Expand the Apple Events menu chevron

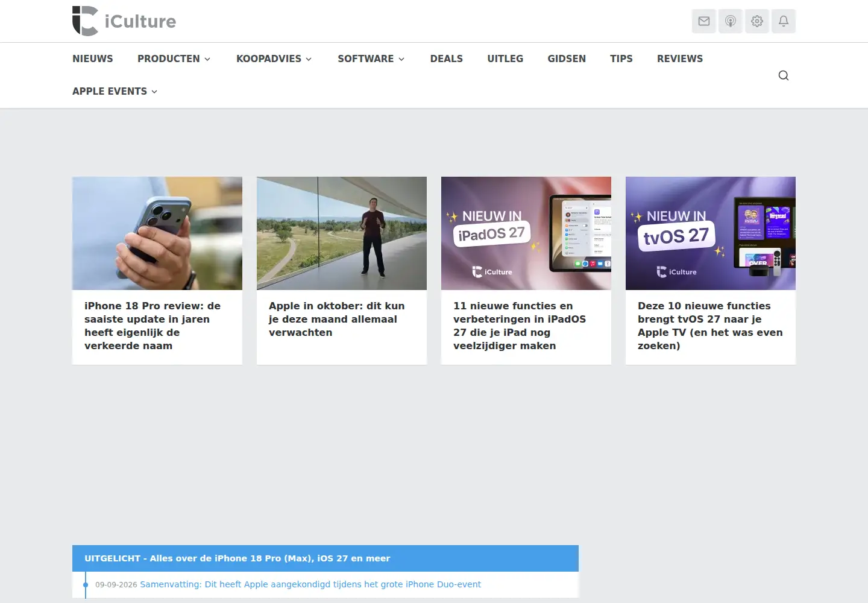pos(154,92)
